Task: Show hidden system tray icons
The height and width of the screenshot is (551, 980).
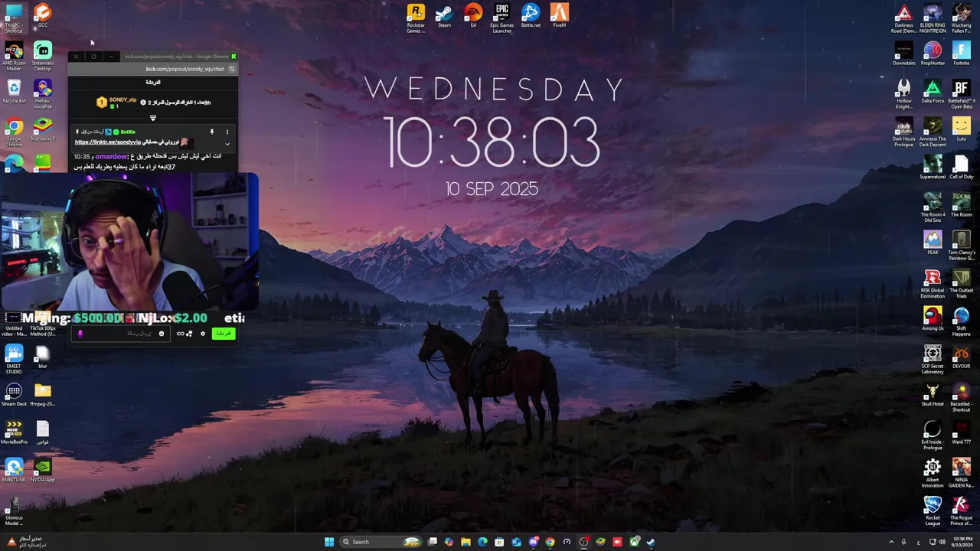Action: (890, 542)
